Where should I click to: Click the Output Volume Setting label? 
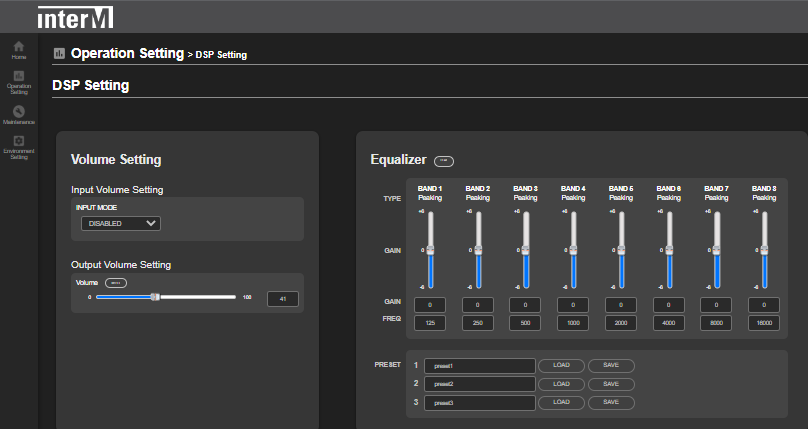click(121, 265)
